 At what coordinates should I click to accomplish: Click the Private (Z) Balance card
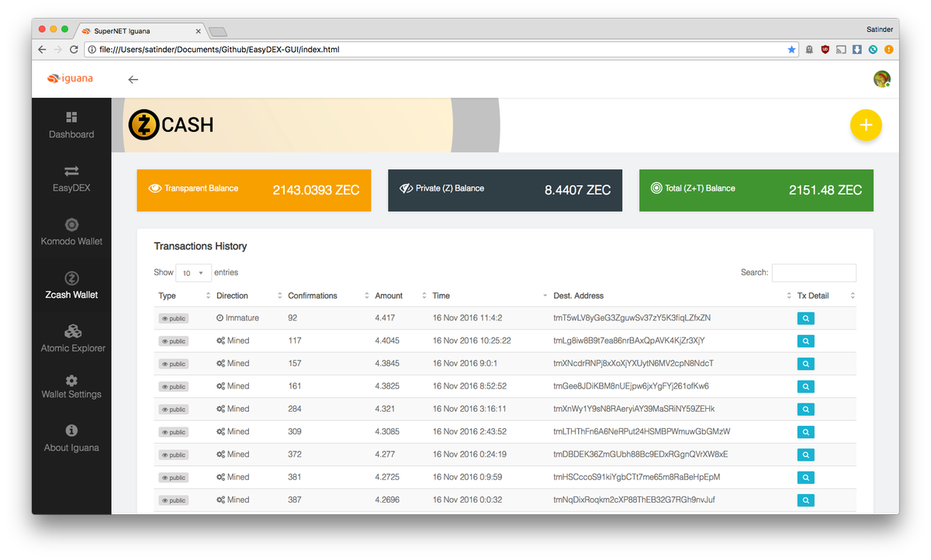(x=505, y=190)
